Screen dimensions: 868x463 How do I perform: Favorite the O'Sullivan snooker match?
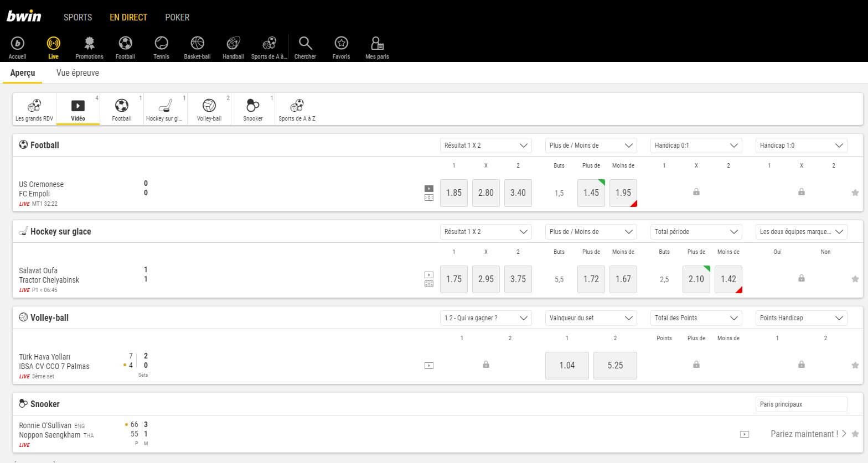pos(855,434)
